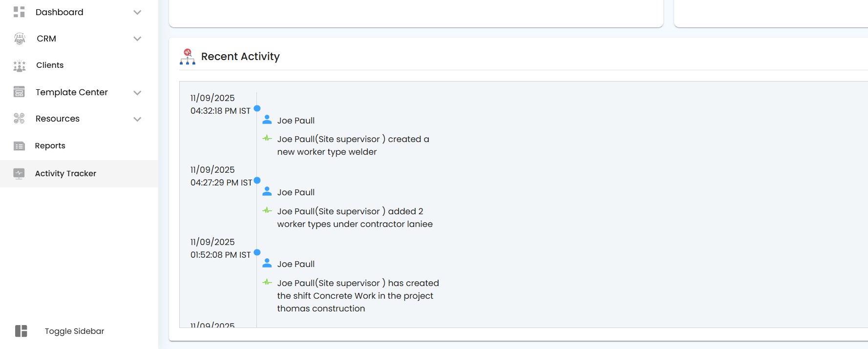This screenshot has height=349, width=868.
Task: Expand the Template Center chevron
Action: (137, 92)
